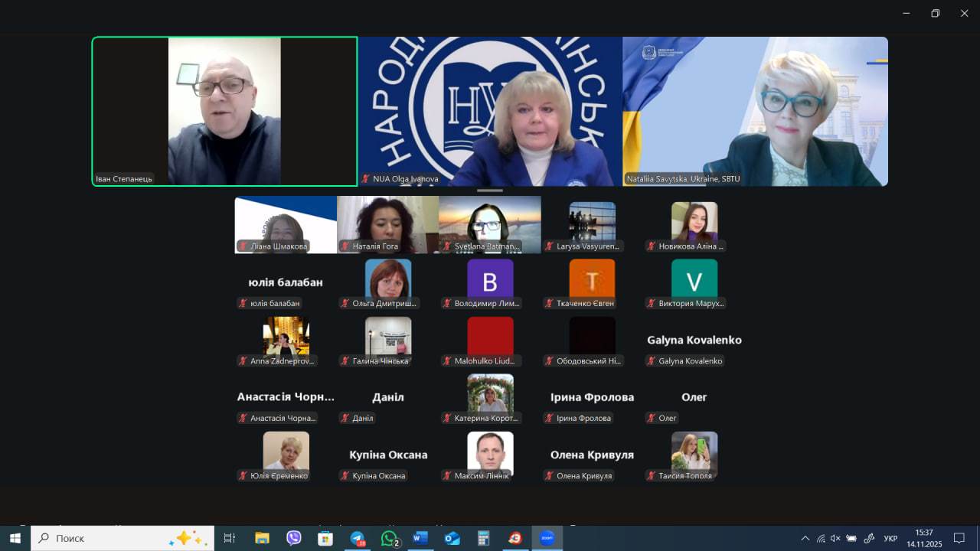The height and width of the screenshot is (551, 980).
Task: Open File Explorer in the taskbar
Action: 262,538
